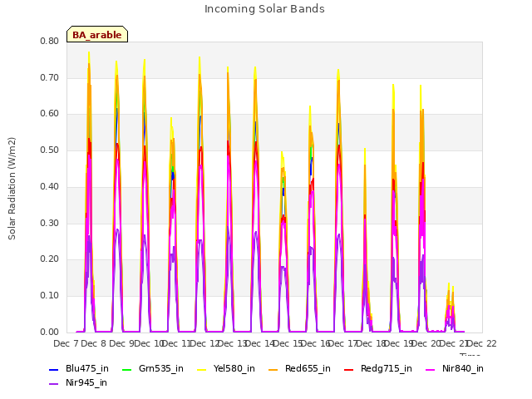Click the Grn535_in legend label
This screenshot has height=399, width=532.
point(161,369)
